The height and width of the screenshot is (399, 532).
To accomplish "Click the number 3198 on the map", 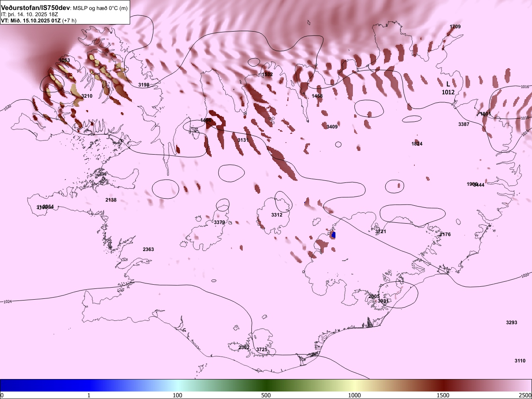I will pyautogui.click(x=144, y=85).
